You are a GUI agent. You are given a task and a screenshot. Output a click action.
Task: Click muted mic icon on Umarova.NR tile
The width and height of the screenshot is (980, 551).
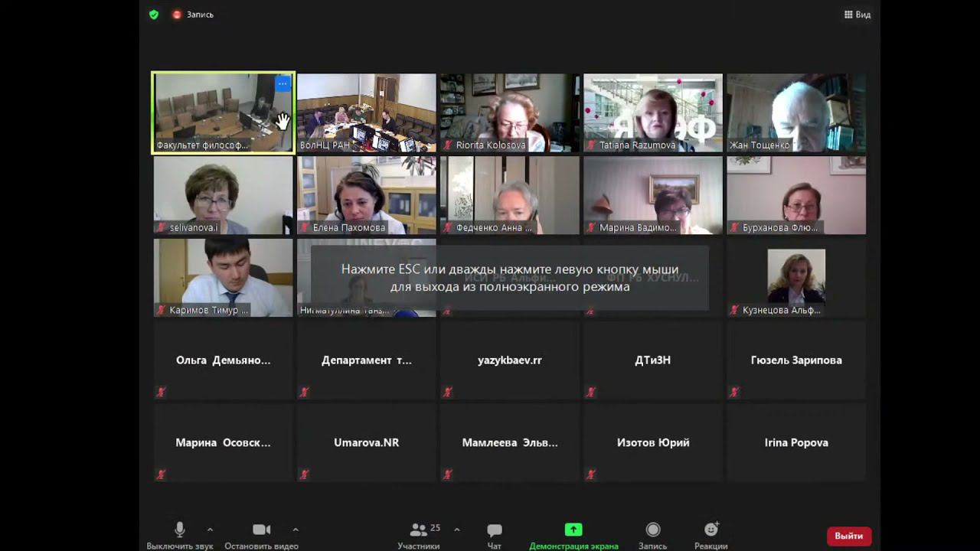304,474
